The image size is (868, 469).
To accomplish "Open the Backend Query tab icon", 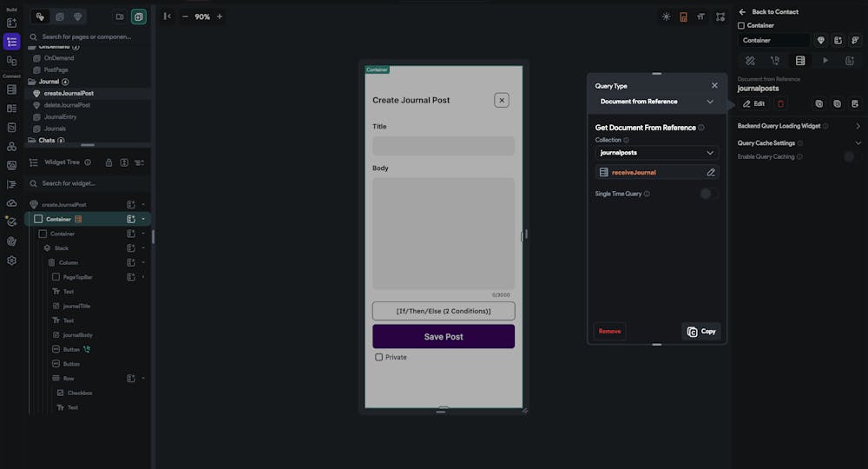I will coord(800,60).
